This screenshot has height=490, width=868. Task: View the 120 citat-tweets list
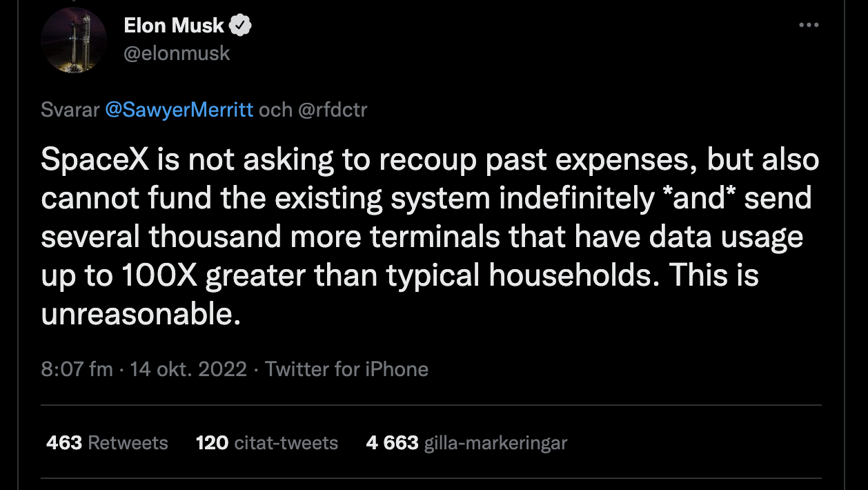267,442
